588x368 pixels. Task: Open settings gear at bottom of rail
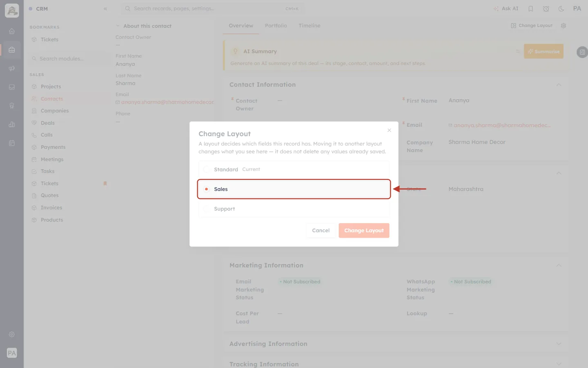[12, 334]
